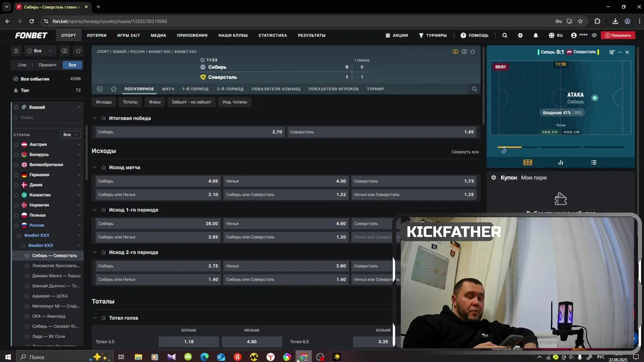Screen dimensions: 644x362
Task: Click Поиск field in Хоккей sidebar
Action: tap(48, 117)
